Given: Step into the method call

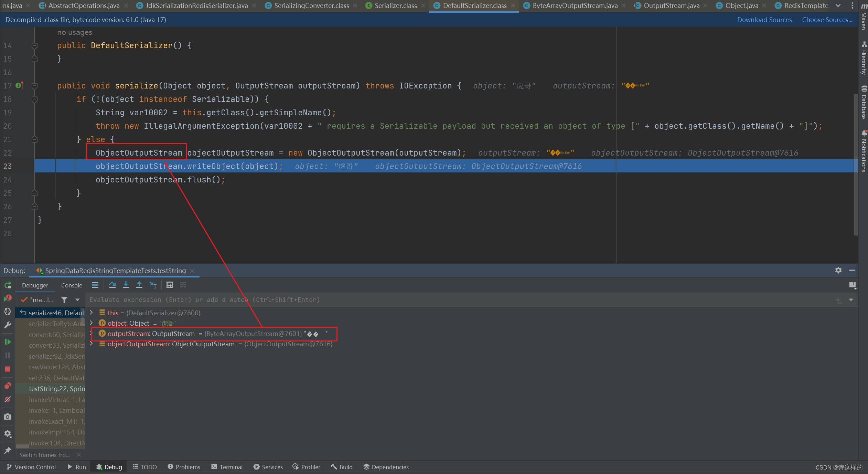Looking at the screenshot, I should click(x=126, y=285).
